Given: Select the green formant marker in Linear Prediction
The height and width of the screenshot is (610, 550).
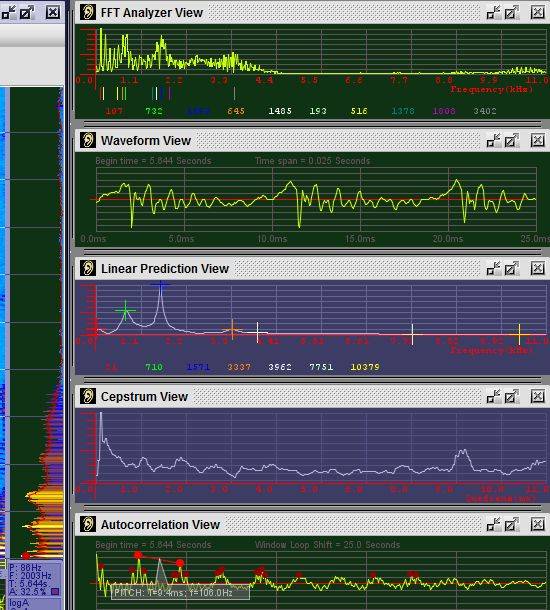Looking at the screenshot, I should coord(125,310).
